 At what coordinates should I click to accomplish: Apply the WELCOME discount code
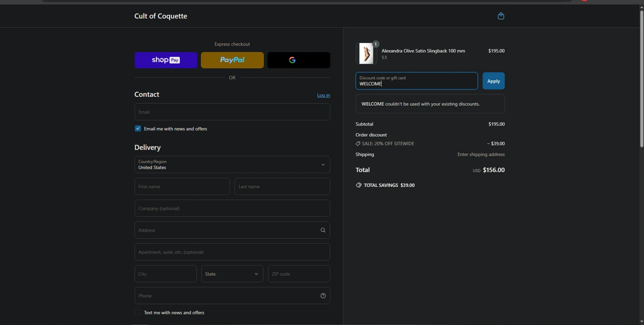[x=493, y=81]
